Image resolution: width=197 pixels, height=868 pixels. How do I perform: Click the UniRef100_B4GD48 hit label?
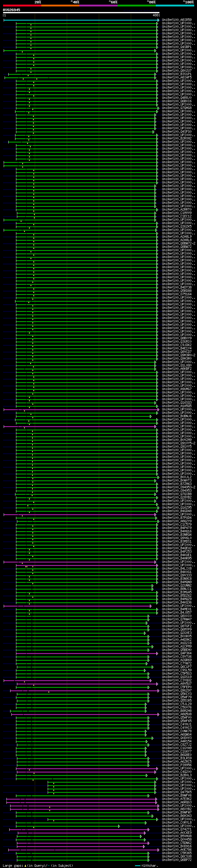coord(177,511)
